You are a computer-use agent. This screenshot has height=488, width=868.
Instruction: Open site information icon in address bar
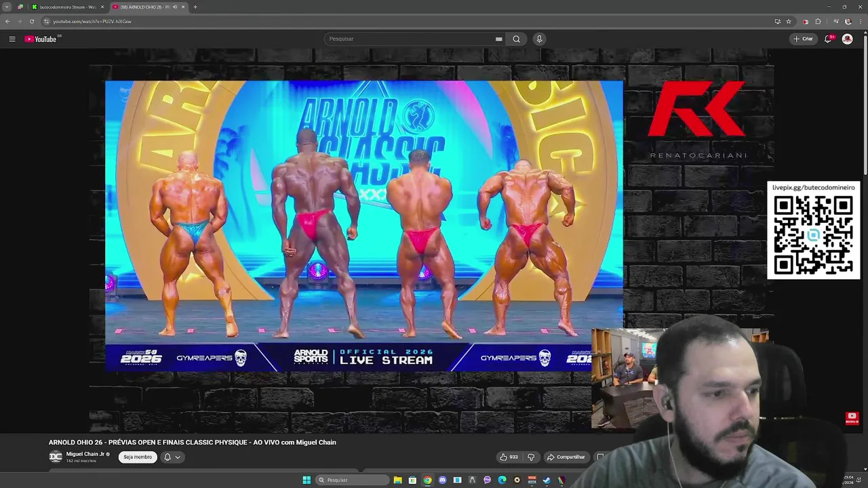coord(46,22)
